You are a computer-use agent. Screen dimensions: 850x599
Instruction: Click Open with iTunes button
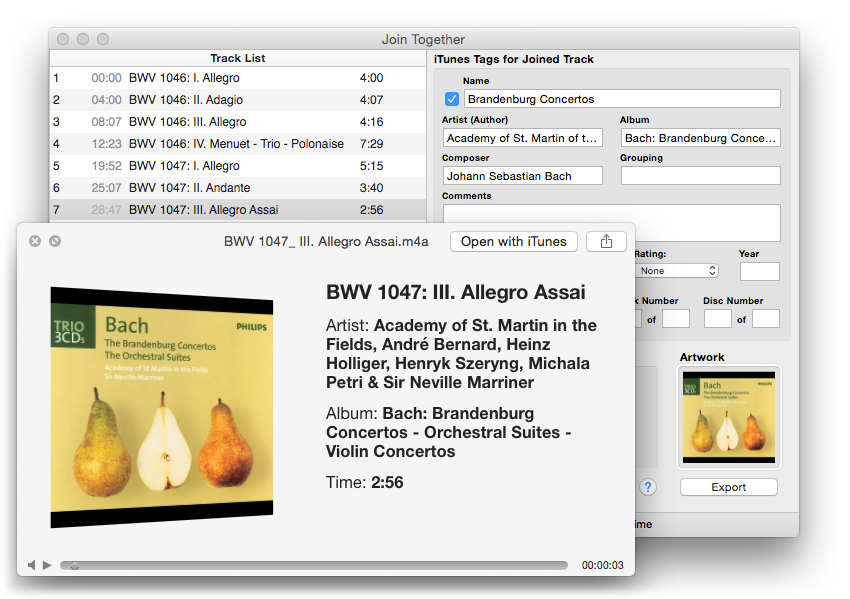(514, 241)
